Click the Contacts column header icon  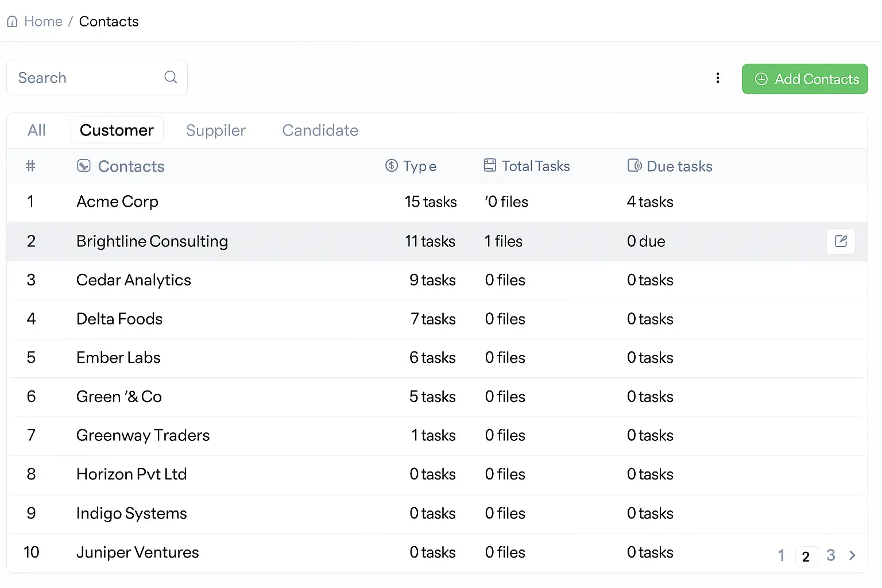pyautogui.click(x=83, y=165)
